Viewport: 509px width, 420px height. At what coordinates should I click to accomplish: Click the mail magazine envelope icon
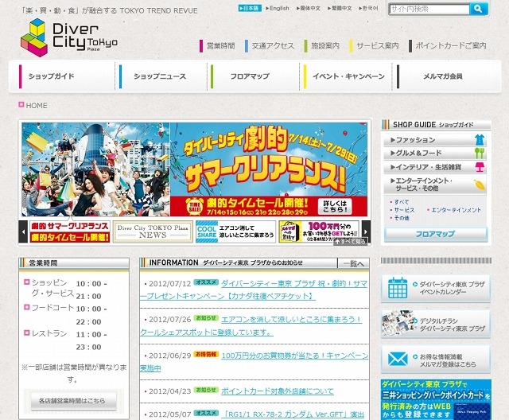pyautogui.click(x=398, y=360)
